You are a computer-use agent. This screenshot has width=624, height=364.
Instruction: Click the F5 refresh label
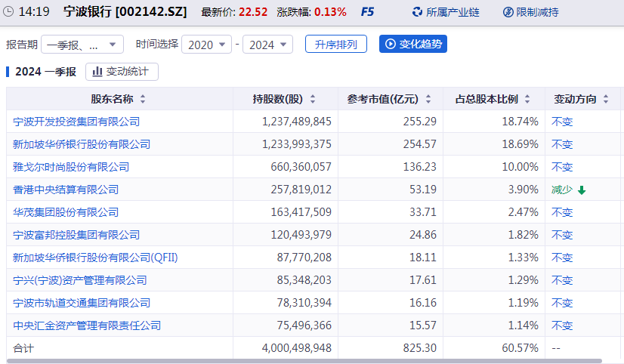click(x=367, y=12)
